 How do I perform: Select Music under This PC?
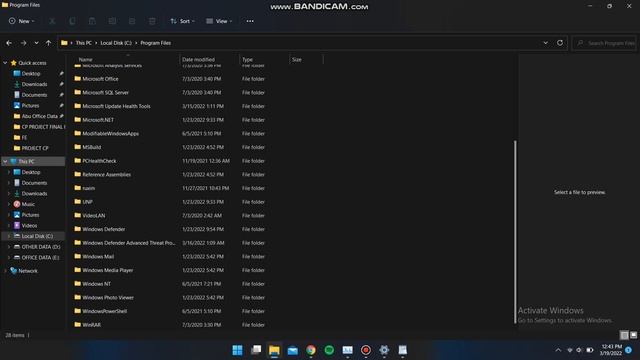[x=28, y=204]
